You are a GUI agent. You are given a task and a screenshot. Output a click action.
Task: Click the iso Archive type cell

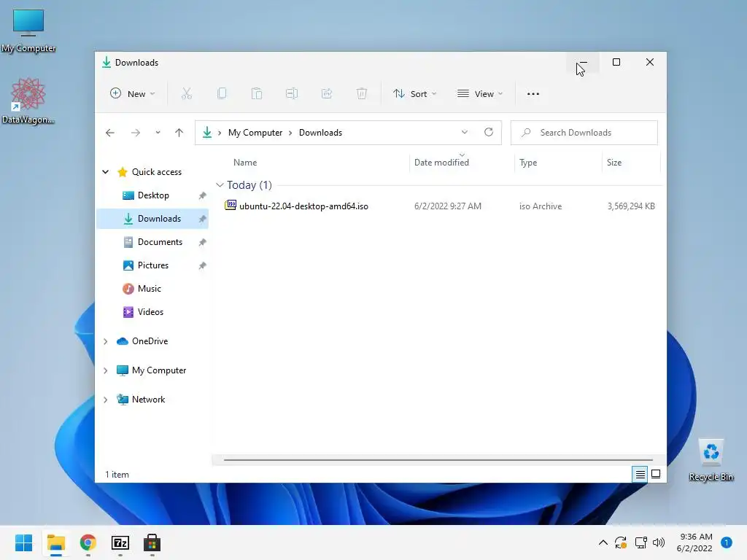pos(541,206)
